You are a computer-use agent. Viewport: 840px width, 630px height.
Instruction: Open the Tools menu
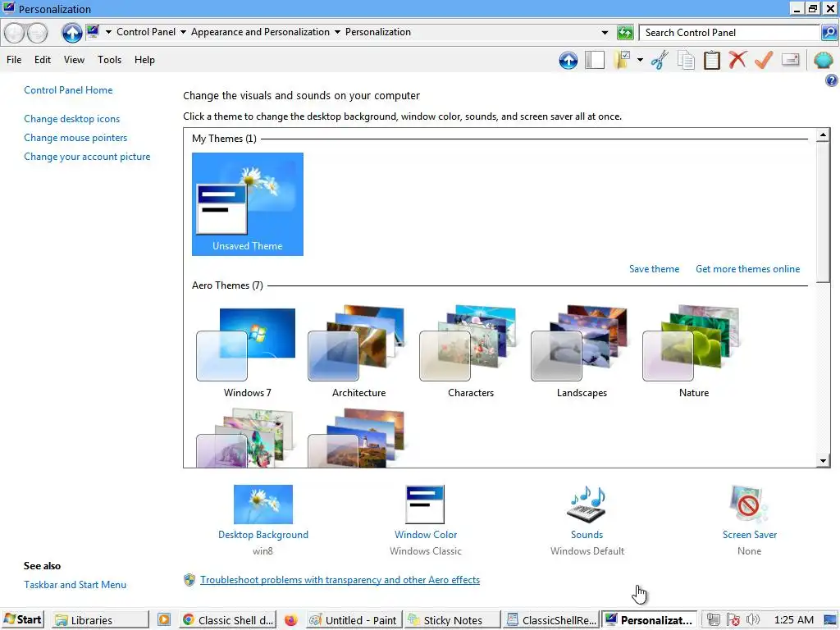coord(109,60)
